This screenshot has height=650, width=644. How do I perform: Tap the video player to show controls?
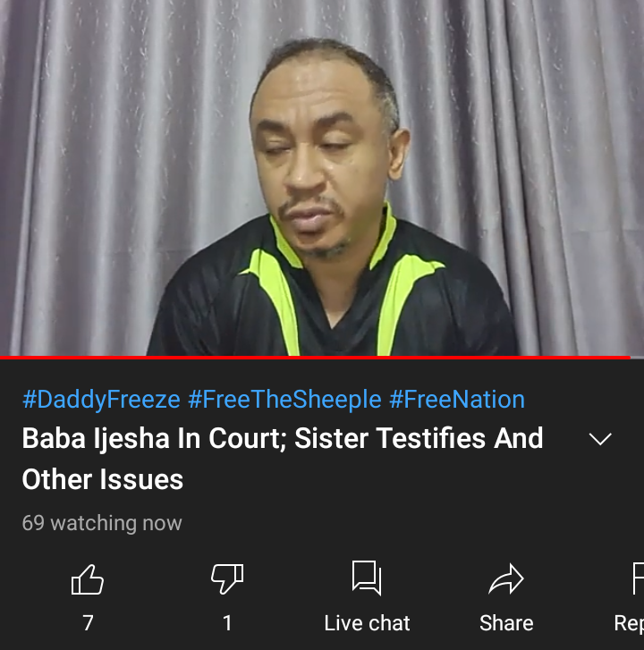[322, 177]
